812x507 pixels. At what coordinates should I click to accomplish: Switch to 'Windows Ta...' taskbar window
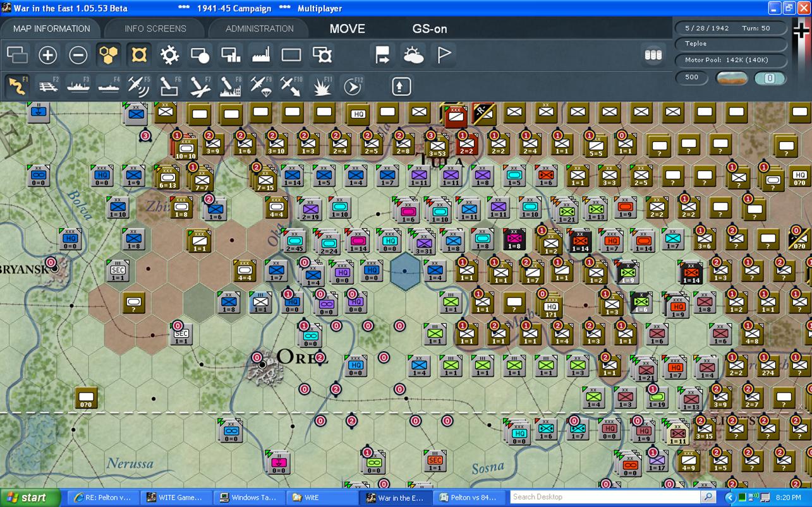pos(248,498)
